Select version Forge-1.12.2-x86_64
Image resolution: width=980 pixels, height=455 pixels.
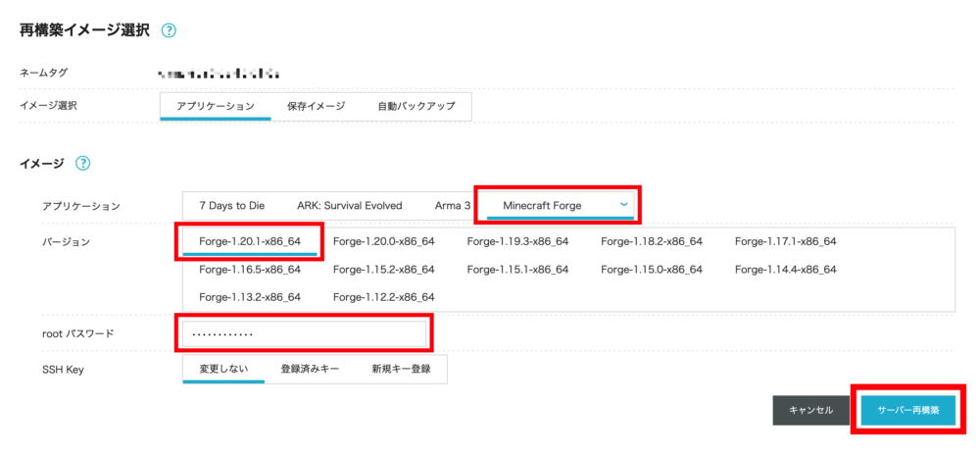[384, 297]
